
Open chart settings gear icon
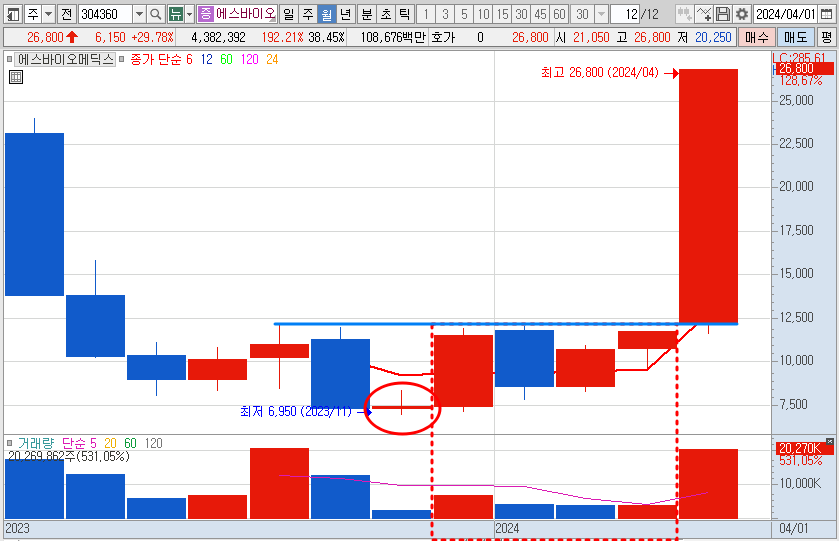(742, 14)
